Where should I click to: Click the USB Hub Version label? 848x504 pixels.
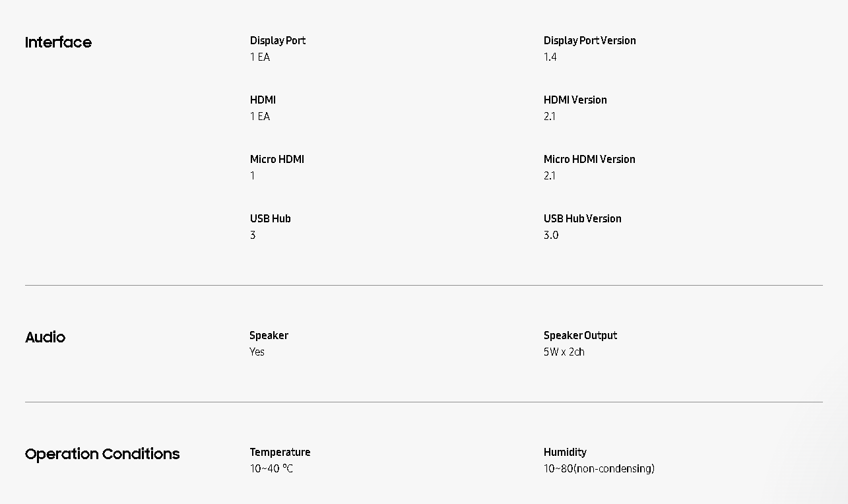582,218
